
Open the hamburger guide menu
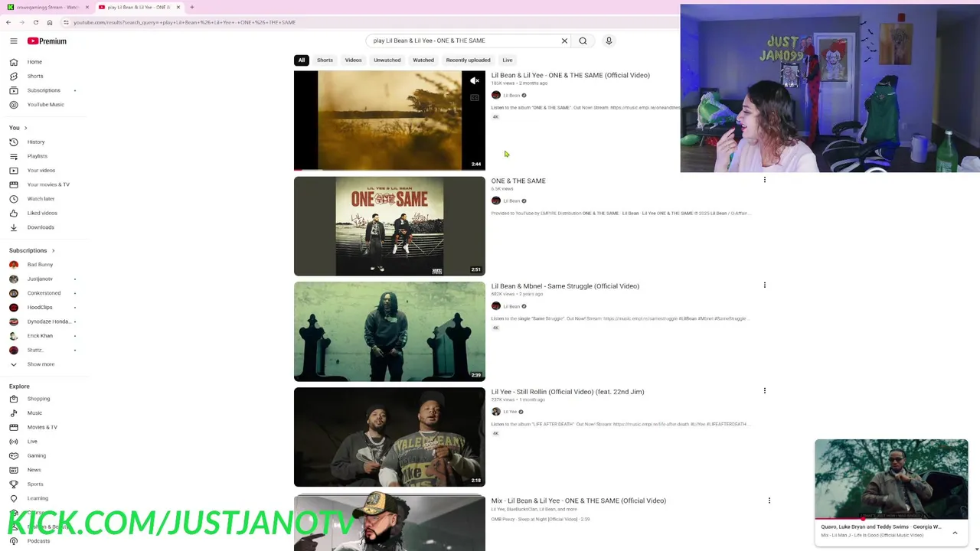14,41
